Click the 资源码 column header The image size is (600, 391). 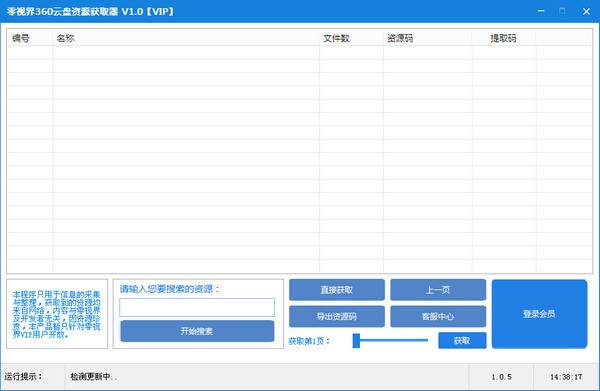coord(427,38)
